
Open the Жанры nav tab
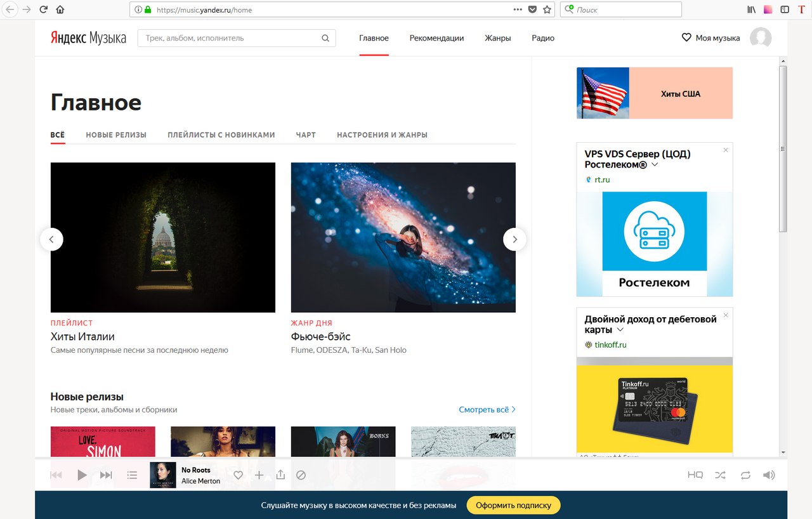pyautogui.click(x=498, y=38)
